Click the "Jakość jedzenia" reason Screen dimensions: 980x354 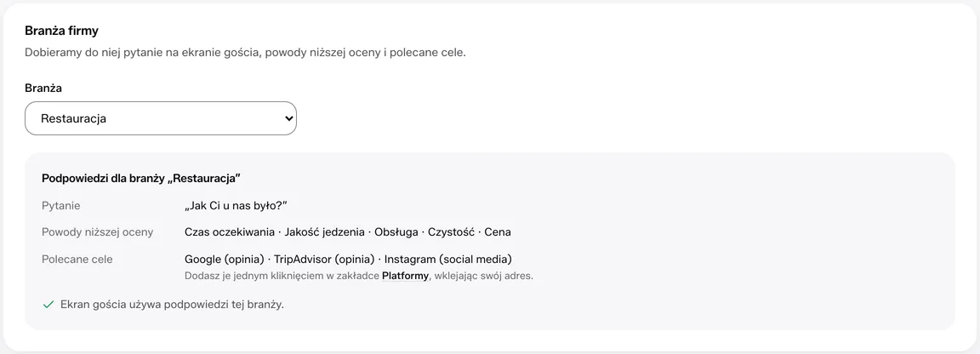coord(324,232)
